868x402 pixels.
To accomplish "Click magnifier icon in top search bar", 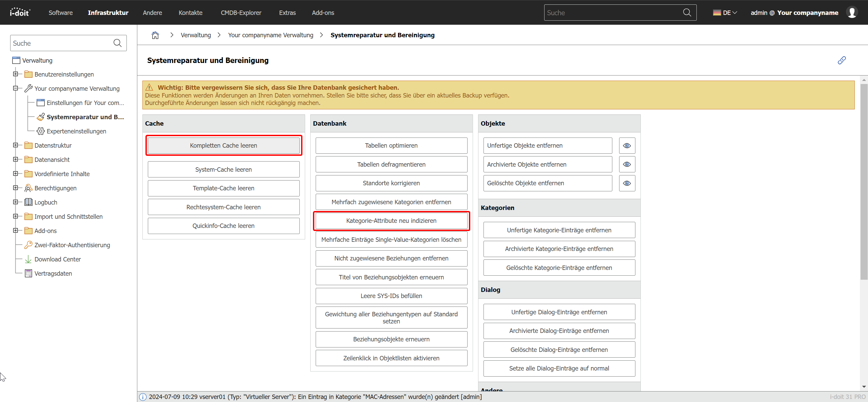I will coord(687,13).
